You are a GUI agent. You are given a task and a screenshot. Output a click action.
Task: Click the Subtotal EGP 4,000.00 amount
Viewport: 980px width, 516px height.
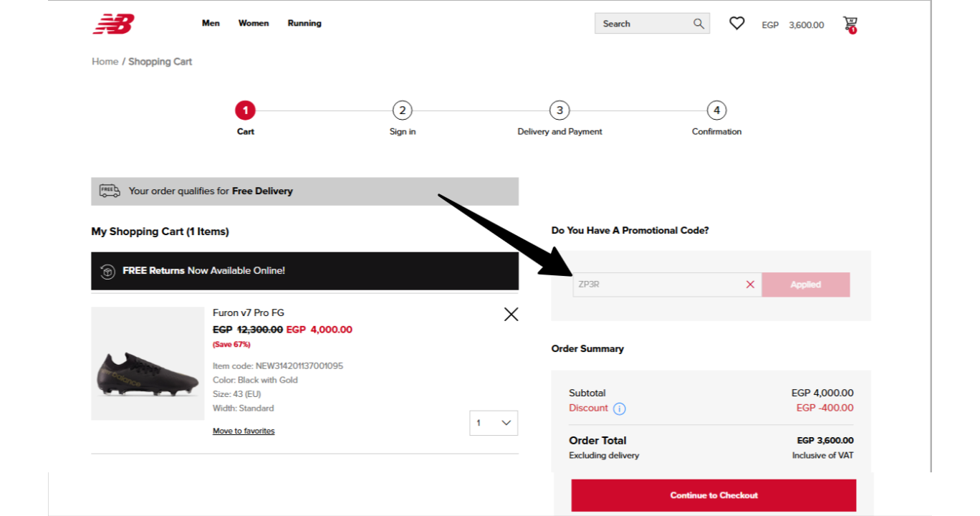tap(822, 393)
